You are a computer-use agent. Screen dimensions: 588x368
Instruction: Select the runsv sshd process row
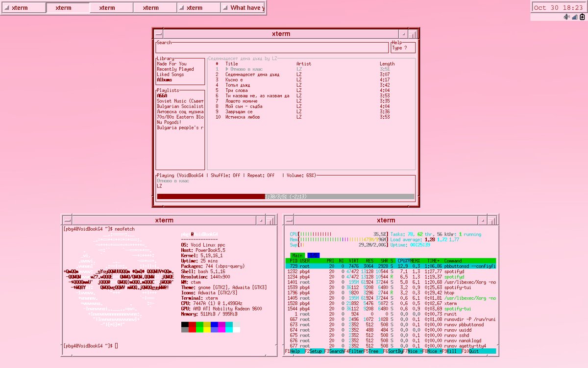(x=391, y=336)
